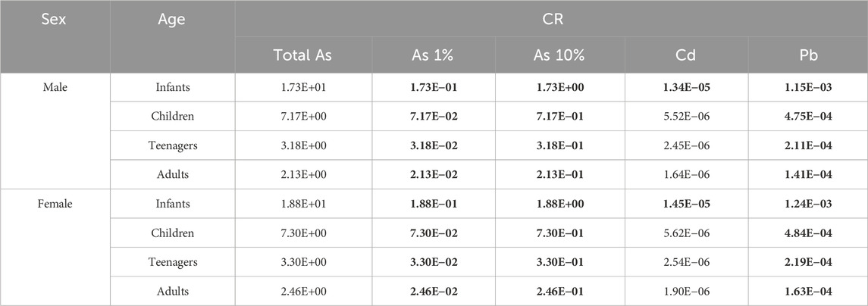Screen dimensions: 868x306
Task: Click the Pb column header
Action: (808, 55)
